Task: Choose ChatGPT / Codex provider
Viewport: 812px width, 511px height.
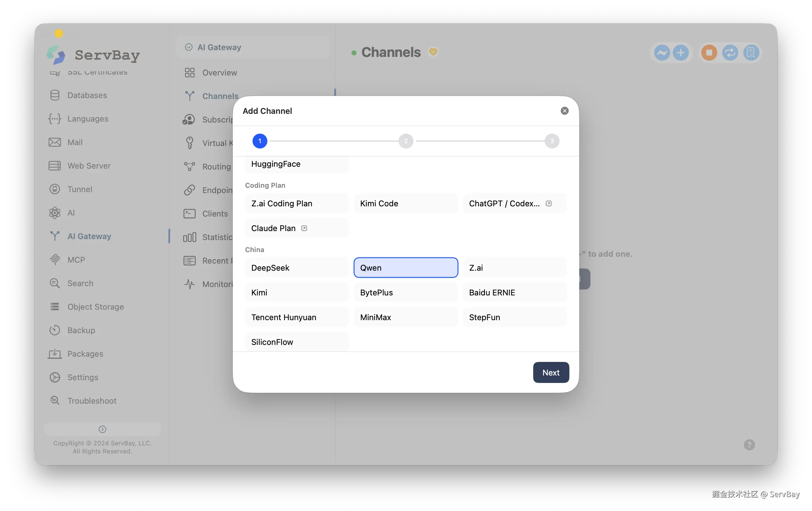Action: tap(515, 203)
